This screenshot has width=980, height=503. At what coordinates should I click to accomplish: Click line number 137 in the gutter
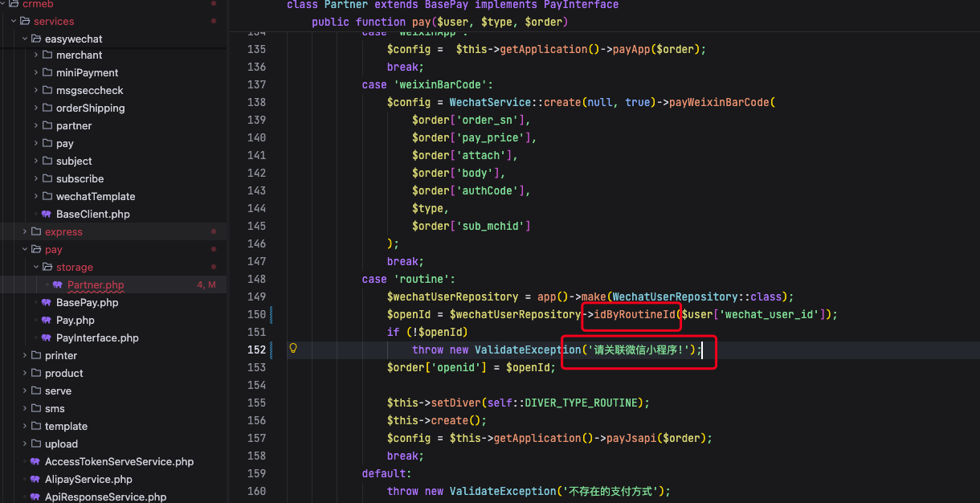pos(256,84)
